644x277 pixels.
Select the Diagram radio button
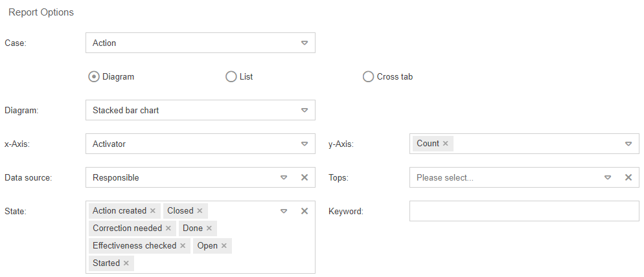coord(94,76)
